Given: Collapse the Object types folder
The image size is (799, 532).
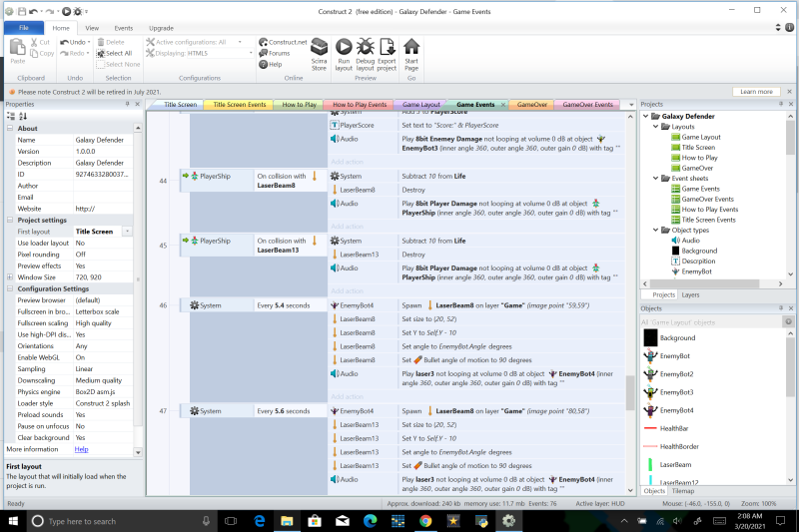Looking at the screenshot, I should 656,231.
